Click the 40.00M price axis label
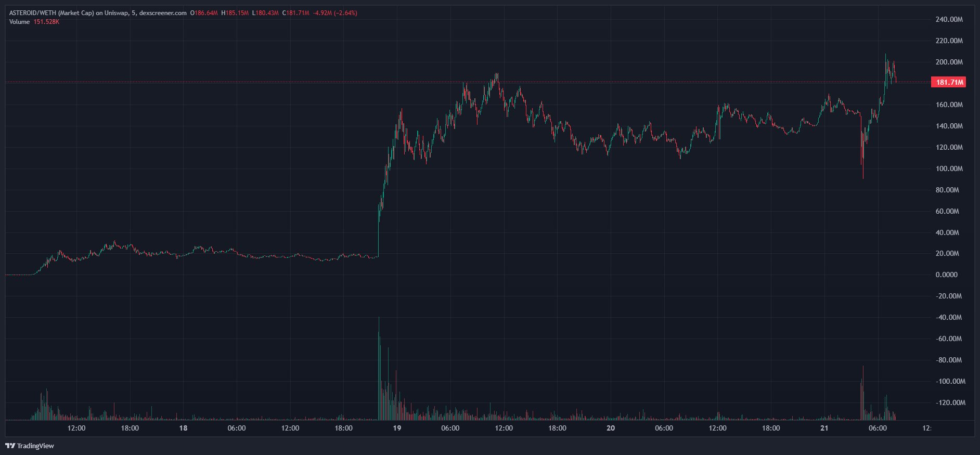980x455 pixels. (947, 232)
